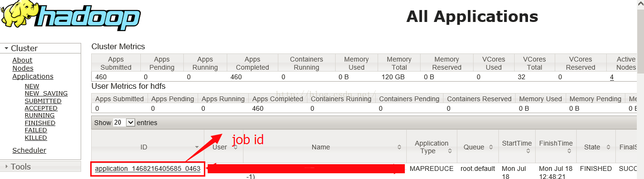Filter applications by NEW_SAVING state
644x179 pixels.
(x=46, y=94)
